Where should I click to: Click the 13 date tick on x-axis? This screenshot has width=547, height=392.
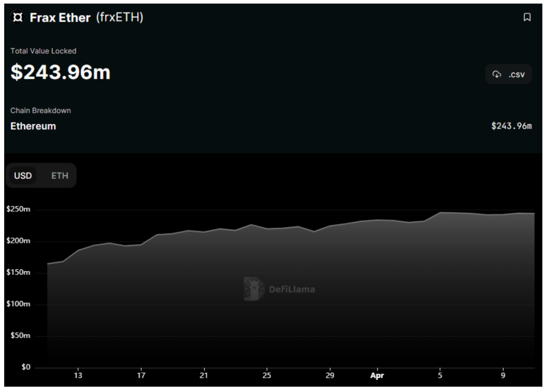pyautogui.click(x=78, y=375)
